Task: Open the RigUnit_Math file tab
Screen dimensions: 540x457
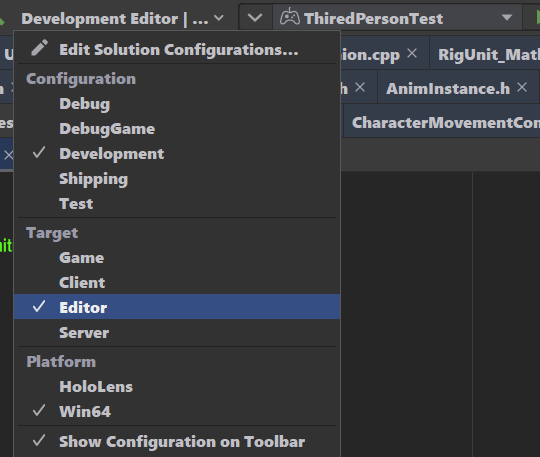Action: pyautogui.click(x=488, y=54)
